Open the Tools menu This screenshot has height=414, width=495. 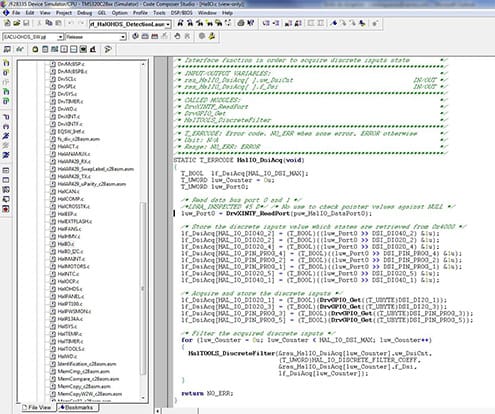159,13
